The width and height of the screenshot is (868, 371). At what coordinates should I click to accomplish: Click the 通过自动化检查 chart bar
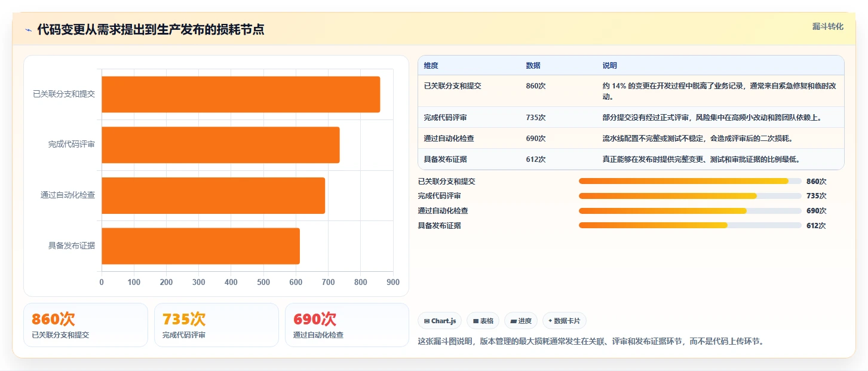(x=213, y=195)
